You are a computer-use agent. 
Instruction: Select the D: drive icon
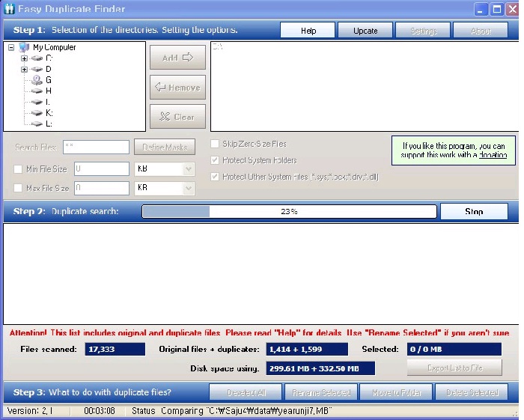(x=37, y=69)
